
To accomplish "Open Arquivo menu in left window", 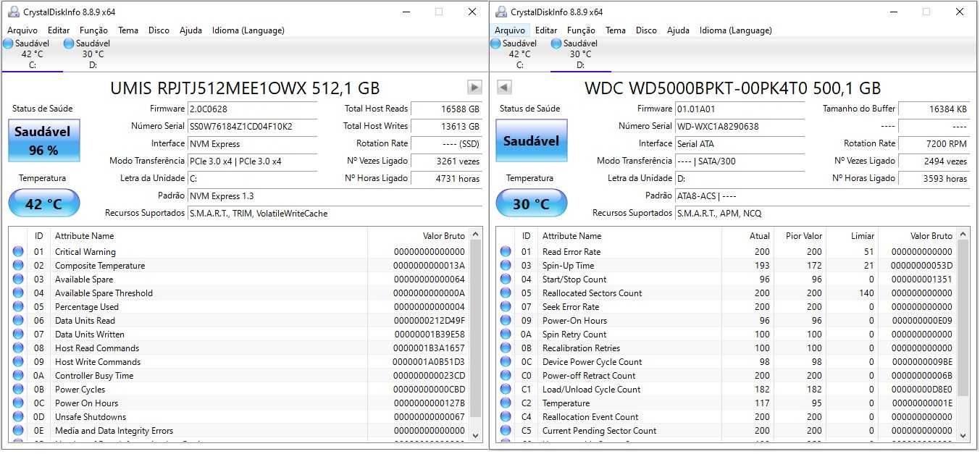I will click(22, 30).
